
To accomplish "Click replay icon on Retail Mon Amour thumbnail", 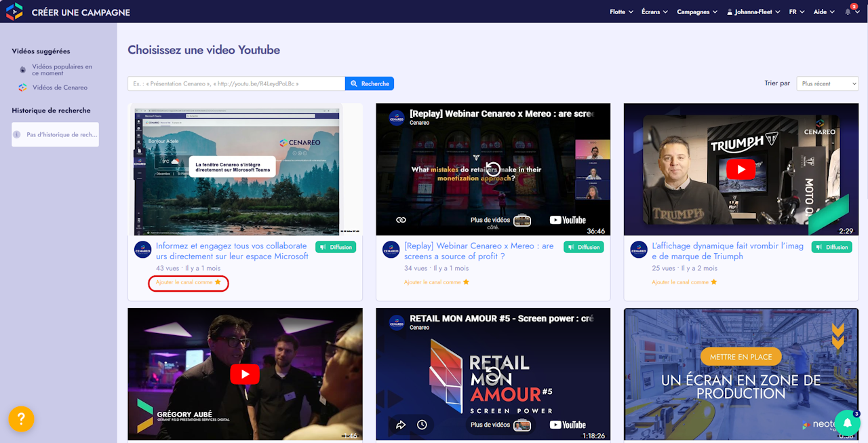I will (493, 374).
